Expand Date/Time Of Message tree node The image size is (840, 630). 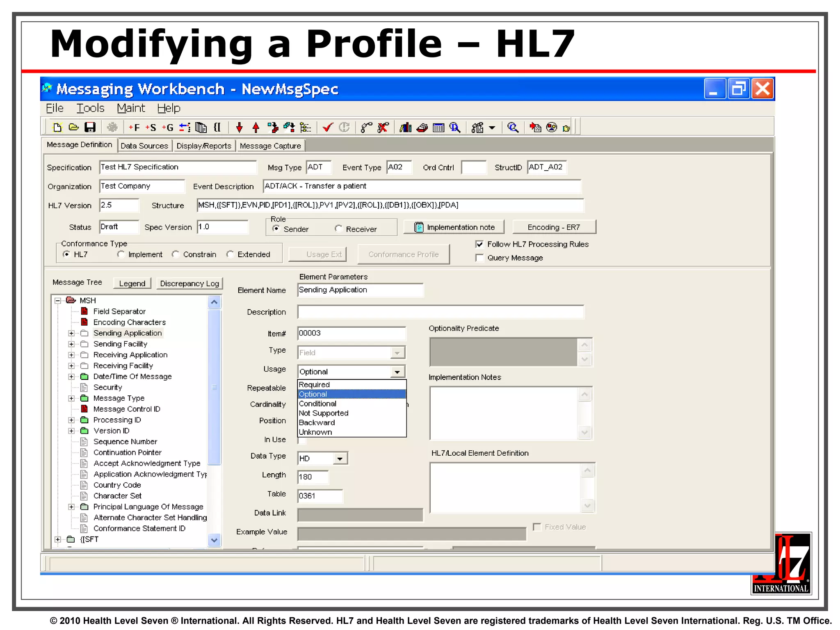point(71,377)
